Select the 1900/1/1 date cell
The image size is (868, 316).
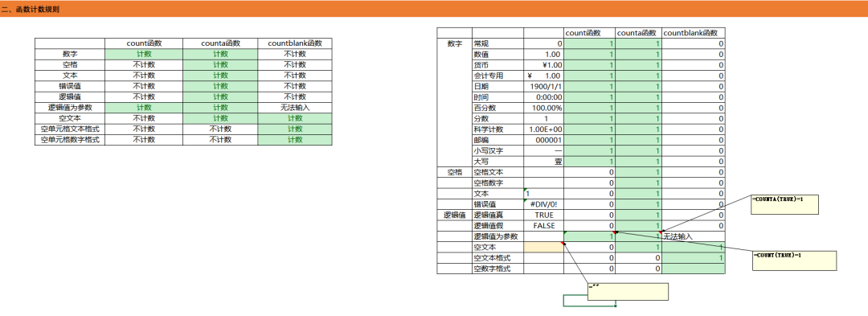[x=543, y=86]
